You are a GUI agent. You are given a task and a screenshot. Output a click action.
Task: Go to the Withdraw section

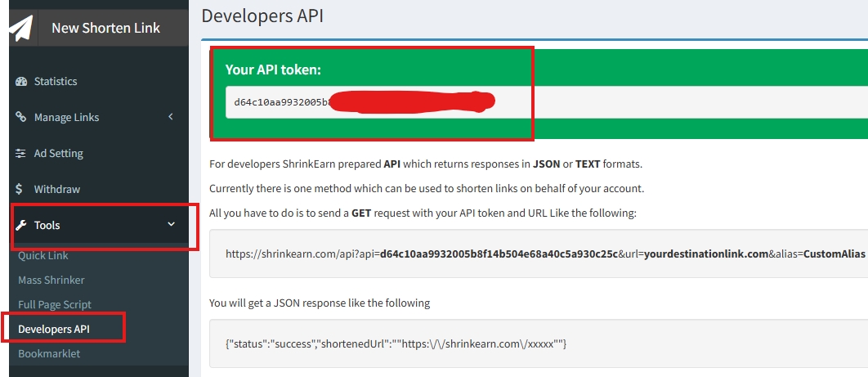pos(57,190)
